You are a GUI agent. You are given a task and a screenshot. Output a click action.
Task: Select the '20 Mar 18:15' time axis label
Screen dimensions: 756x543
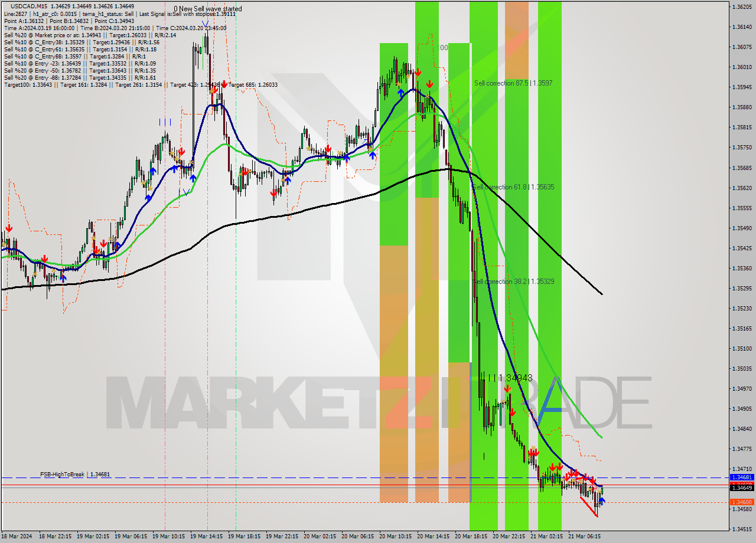click(x=471, y=537)
